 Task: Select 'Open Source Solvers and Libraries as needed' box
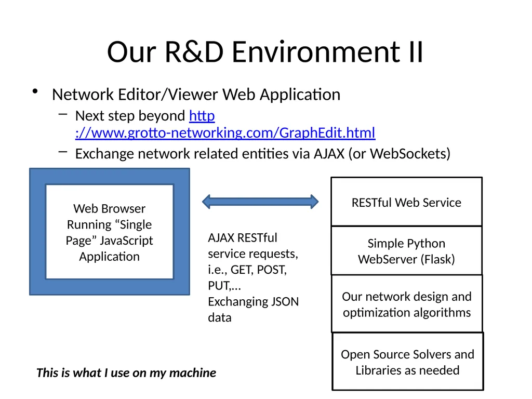(x=408, y=362)
